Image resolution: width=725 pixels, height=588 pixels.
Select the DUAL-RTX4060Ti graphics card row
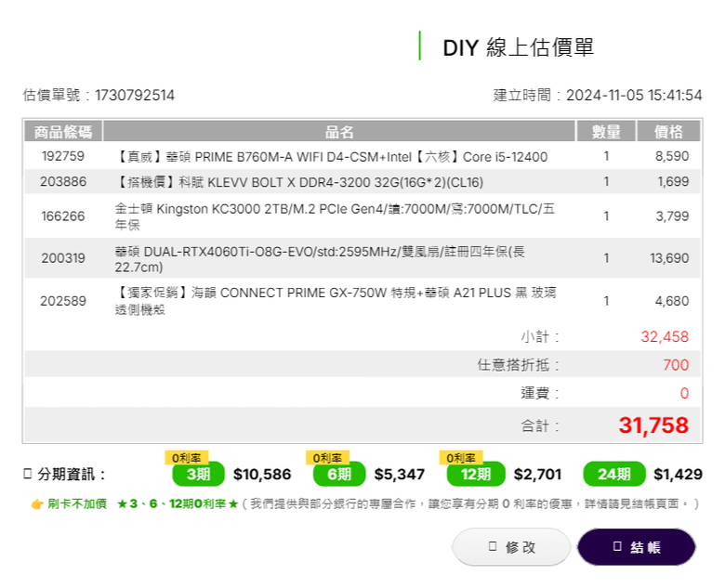coord(362,258)
